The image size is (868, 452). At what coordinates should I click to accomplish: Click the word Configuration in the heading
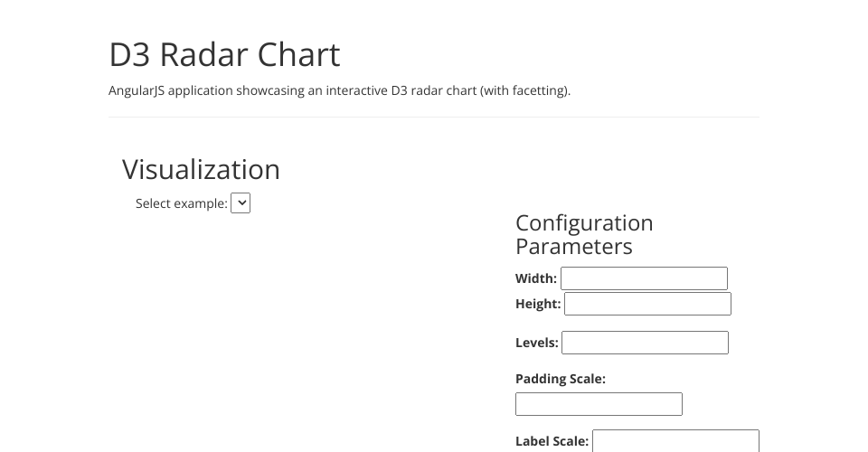584,223
